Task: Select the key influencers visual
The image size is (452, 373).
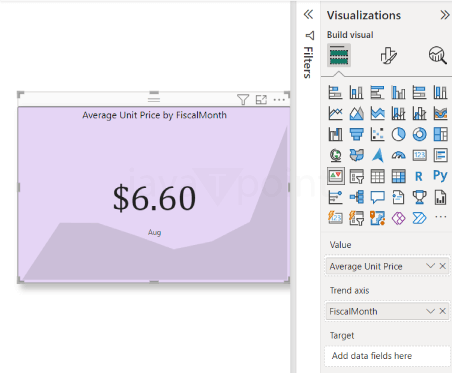Action: click(x=335, y=197)
